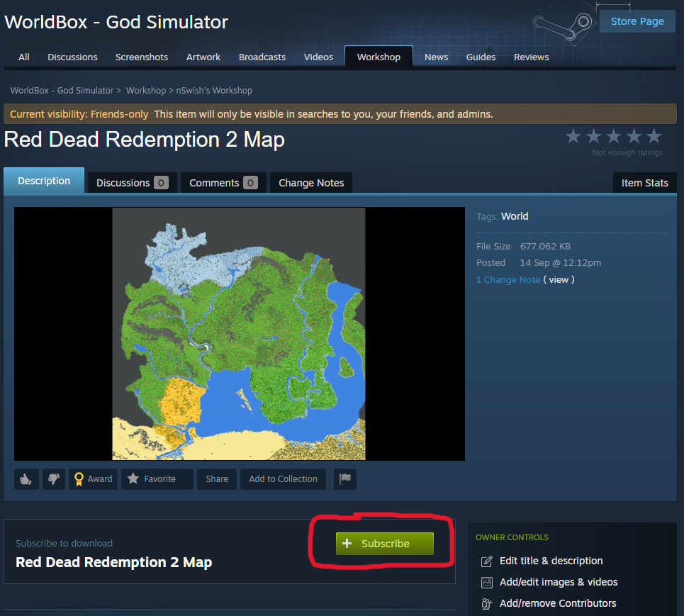
Task: Click Add/remove Contributors
Action: click(558, 604)
